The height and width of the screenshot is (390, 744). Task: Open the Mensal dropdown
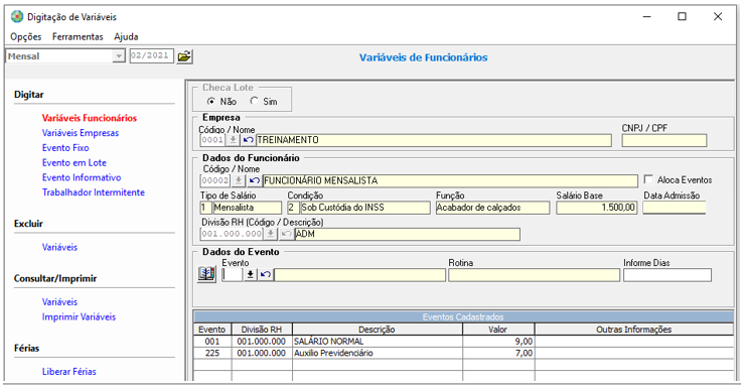coord(118,56)
